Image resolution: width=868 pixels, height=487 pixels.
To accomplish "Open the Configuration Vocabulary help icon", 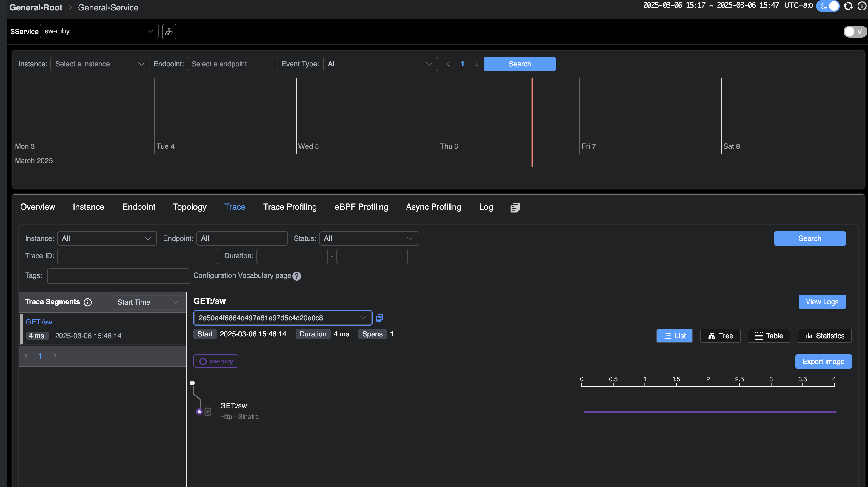I will click(x=296, y=276).
